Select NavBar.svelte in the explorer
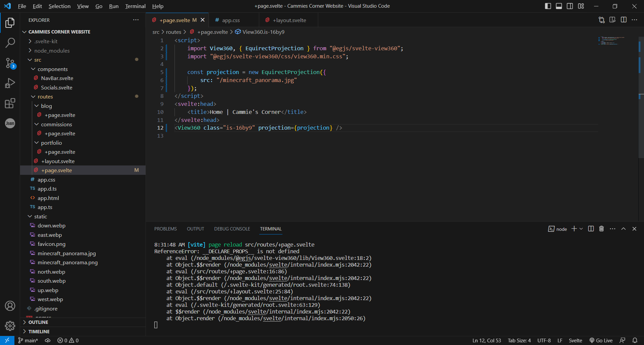The height and width of the screenshot is (345, 644). pyautogui.click(x=57, y=78)
